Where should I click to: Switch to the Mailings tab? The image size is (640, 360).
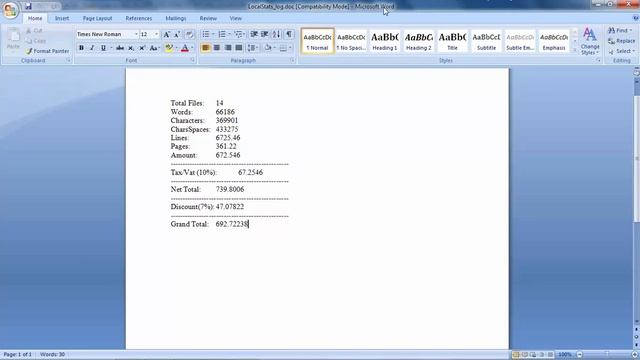(x=176, y=18)
